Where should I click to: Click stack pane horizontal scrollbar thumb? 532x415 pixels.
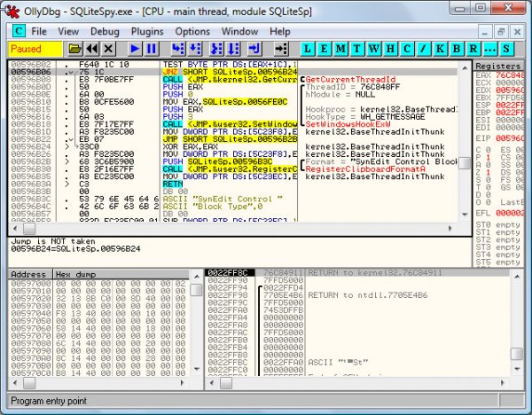tap(226, 383)
